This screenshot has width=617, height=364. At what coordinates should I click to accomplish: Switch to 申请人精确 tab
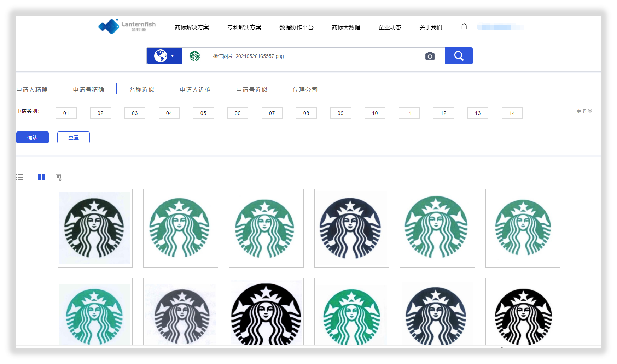pos(32,90)
